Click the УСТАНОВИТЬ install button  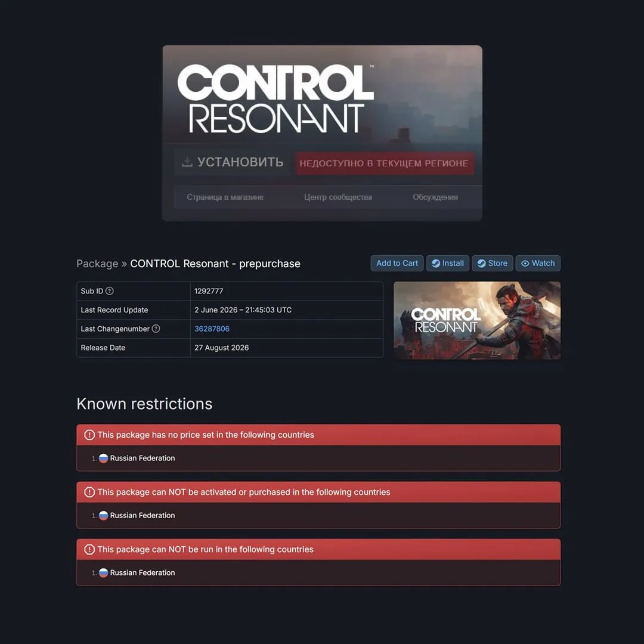[233, 162]
